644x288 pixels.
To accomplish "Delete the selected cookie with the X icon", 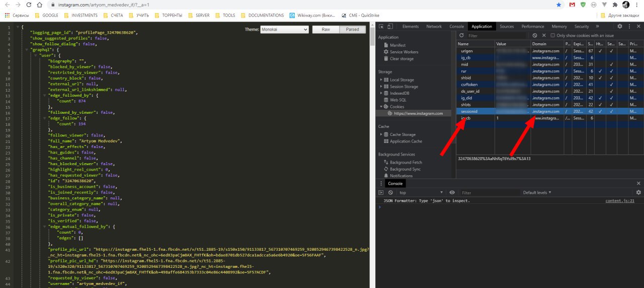I will pos(544,36).
